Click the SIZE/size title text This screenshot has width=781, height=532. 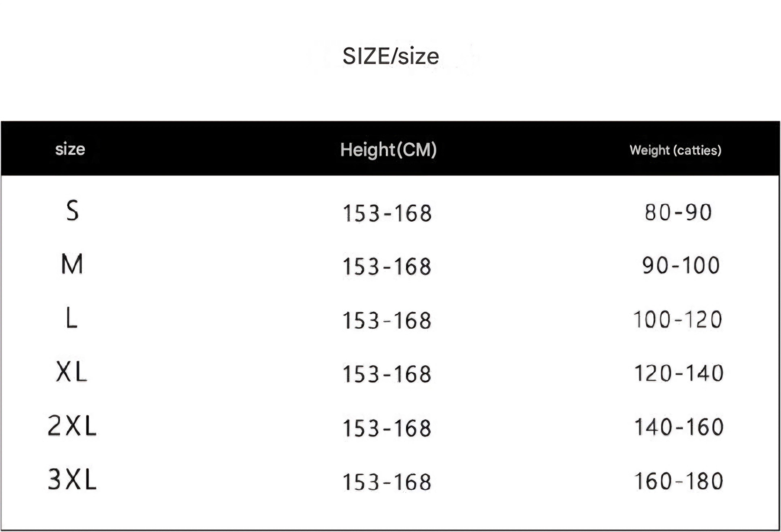[390, 56]
